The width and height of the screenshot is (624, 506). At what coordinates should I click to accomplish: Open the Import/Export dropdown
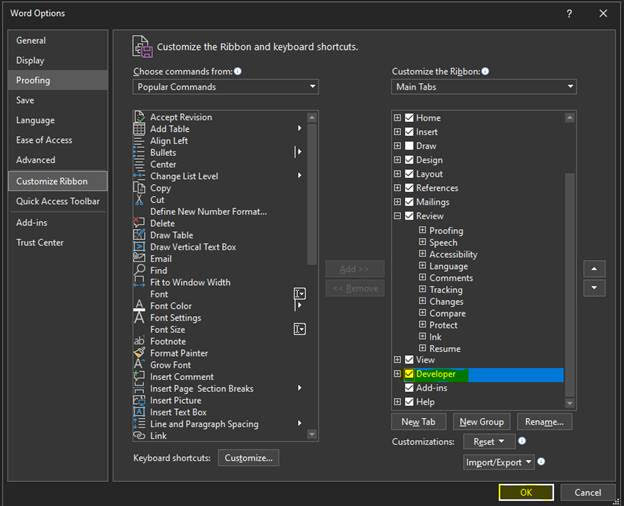click(499, 462)
